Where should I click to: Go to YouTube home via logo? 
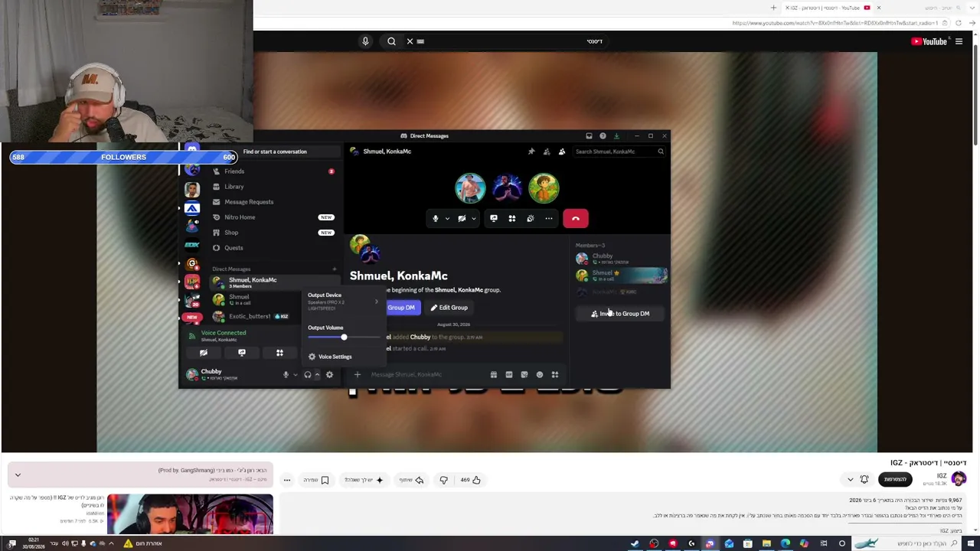[929, 41]
